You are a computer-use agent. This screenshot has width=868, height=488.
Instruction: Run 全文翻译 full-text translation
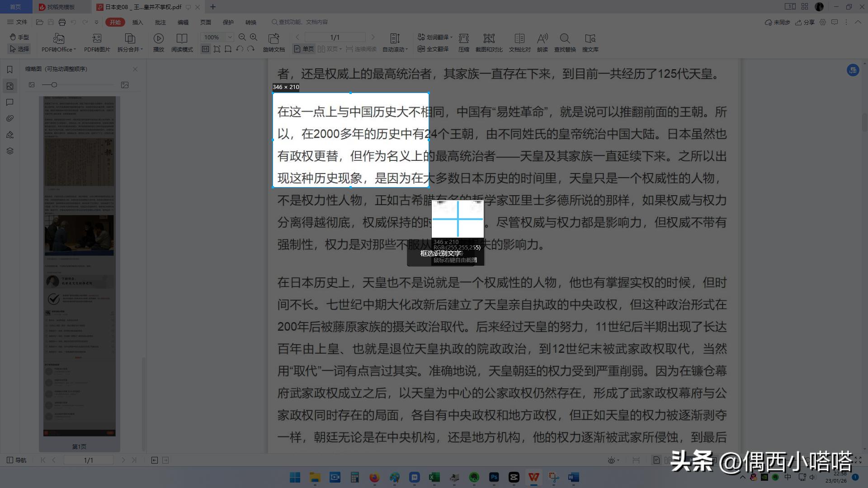(x=434, y=48)
